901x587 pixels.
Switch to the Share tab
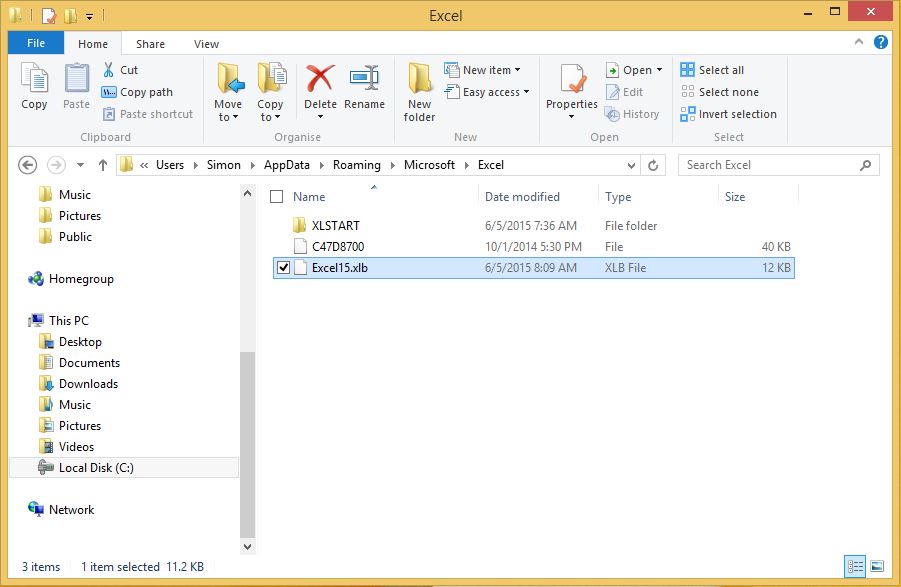[151, 44]
